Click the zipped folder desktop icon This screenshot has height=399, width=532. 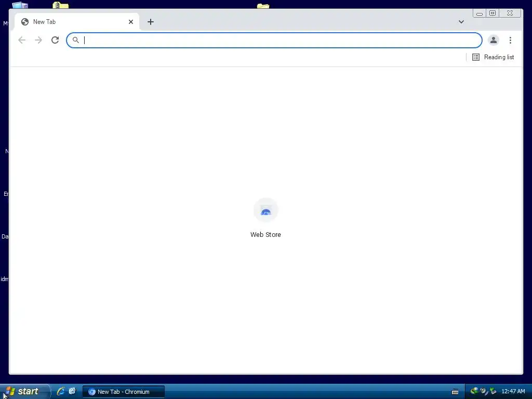[x=60, y=5]
